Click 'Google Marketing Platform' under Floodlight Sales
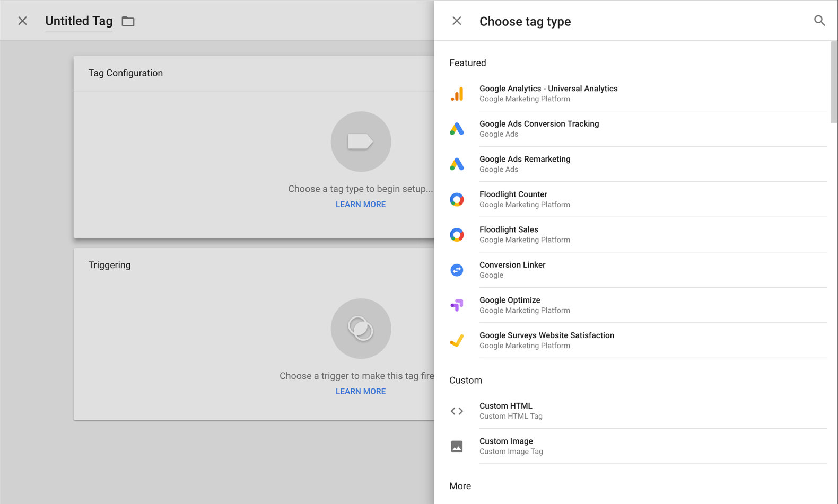This screenshot has height=504, width=838. 525,240
